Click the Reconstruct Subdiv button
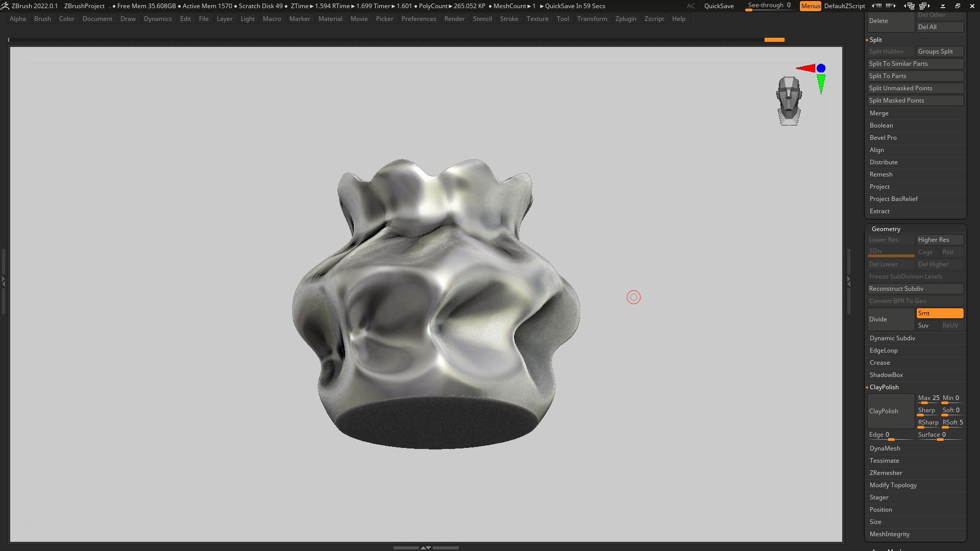Viewport: 980px width, 551px height. click(915, 289)
